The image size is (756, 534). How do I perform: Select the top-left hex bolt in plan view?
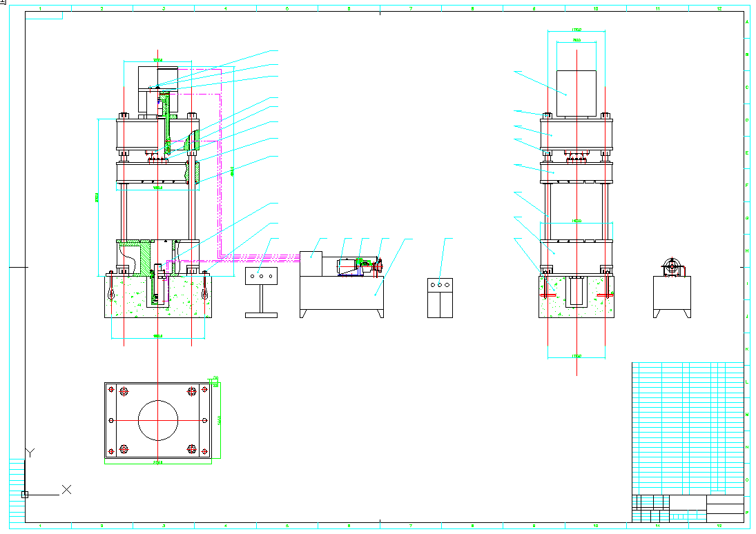click(124, 391)
